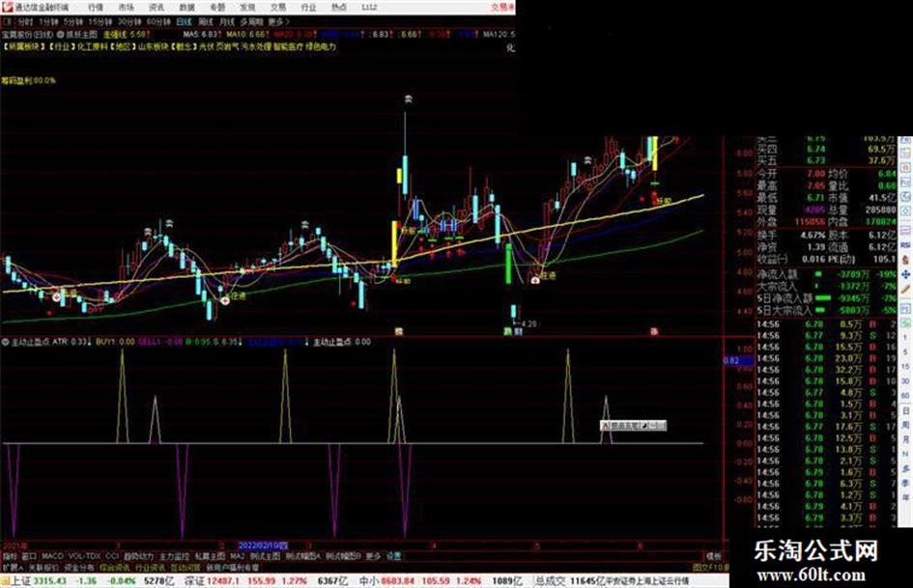Click the icon before 主动止盈点 indicator title

coord(5,342)
